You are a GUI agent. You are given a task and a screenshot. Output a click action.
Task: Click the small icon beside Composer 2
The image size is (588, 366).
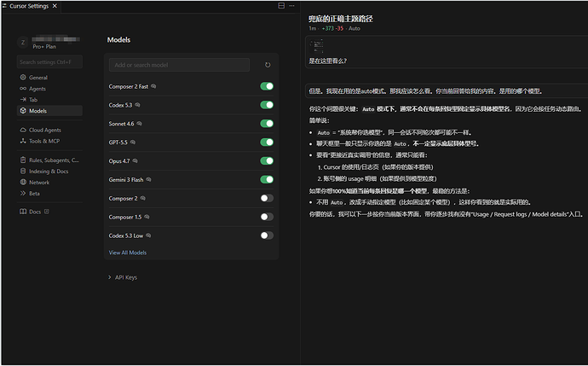tap(143, 198)
